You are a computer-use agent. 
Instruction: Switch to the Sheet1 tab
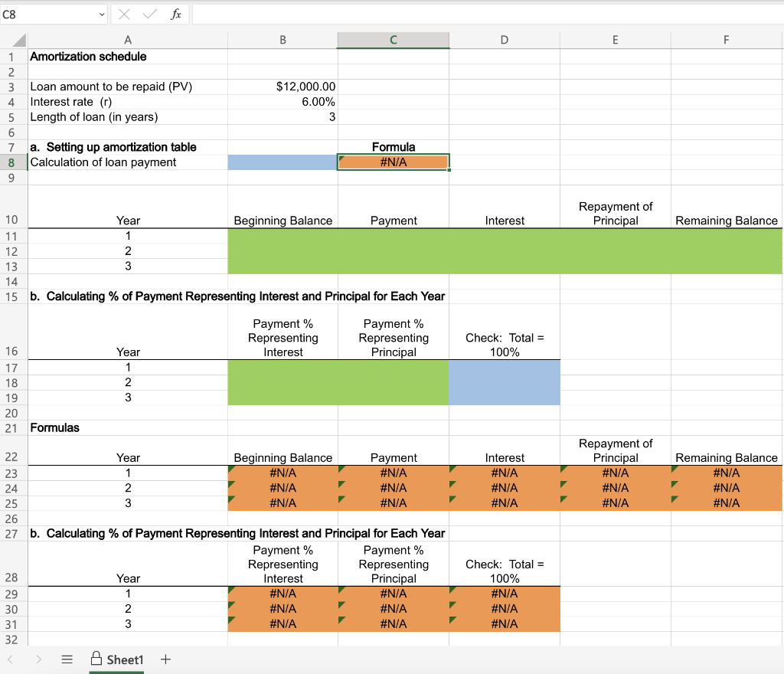122,659
